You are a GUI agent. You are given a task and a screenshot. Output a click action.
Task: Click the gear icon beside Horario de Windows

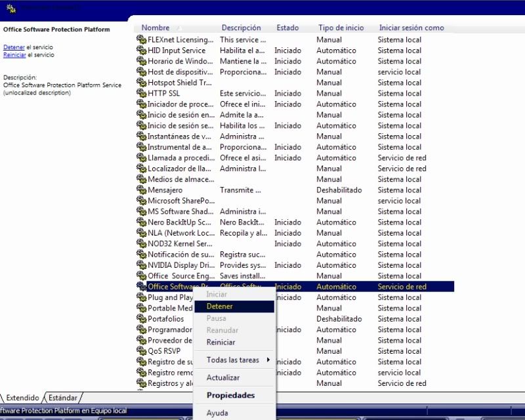[141, 61]
